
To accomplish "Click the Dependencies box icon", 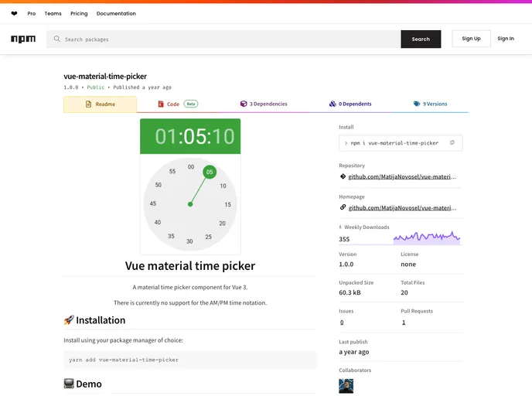I will pos(244,104).
